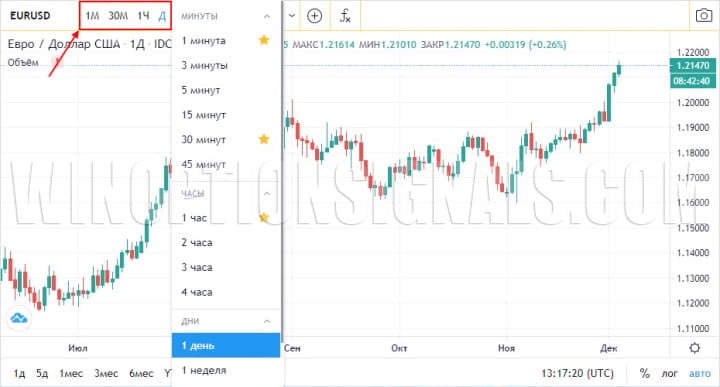
Task: Take a chart snapshot with camera icon
Action: point(704,16)
